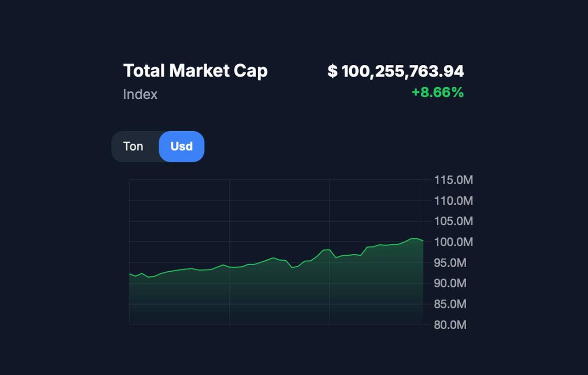The image size is (588, 375).
Task: Click the Total Market Cap heading
Action: click(195, 71)
